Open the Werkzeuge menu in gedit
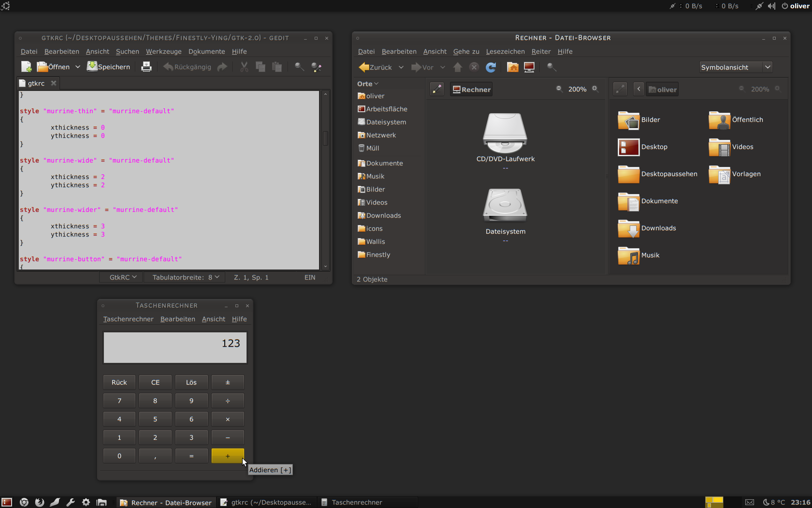This screenshot has width=812, height=508. (x=163, y=51)
